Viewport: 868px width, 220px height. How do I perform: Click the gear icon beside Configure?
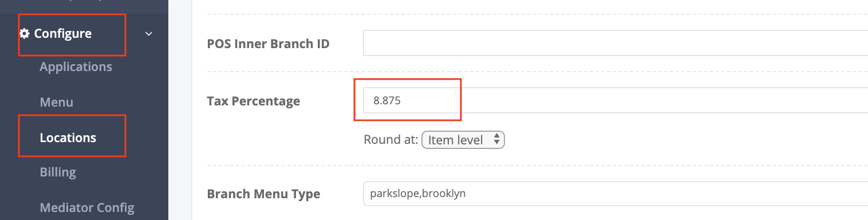click(x=25, y=34)
